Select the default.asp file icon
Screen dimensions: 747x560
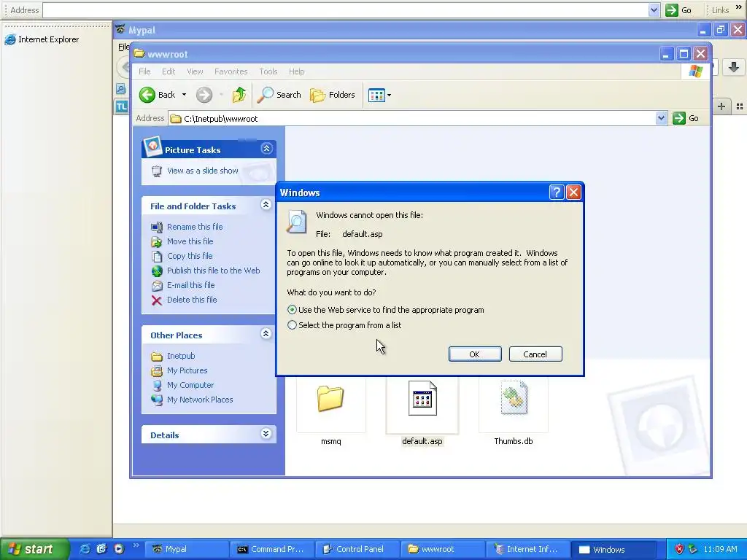click(422, 399)
